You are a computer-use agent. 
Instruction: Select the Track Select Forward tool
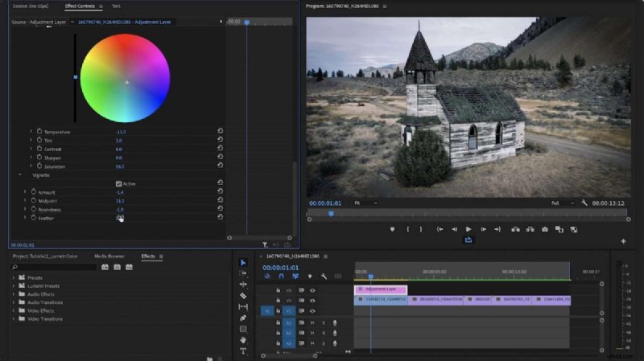(243, 273)
